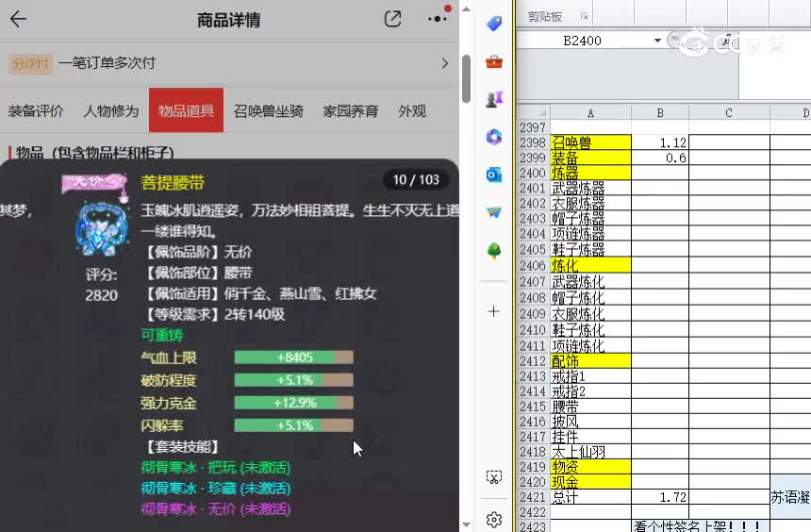Click the cell with value 1.12
Screen dimensions: 811x532
(660, 142)
